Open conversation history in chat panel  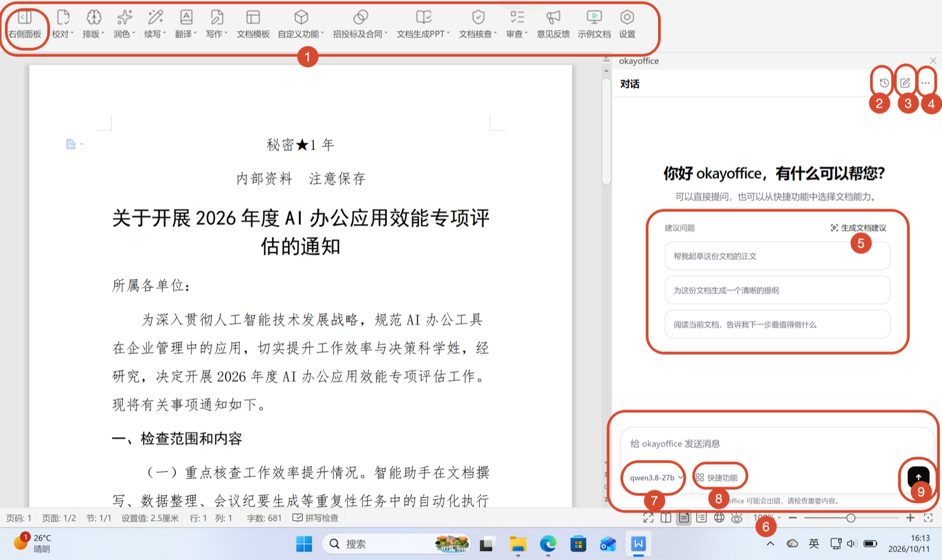[884, 83]
